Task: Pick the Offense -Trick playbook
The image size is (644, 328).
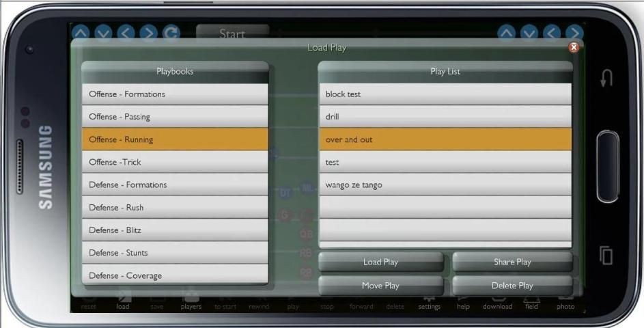Action: [175, 162]
